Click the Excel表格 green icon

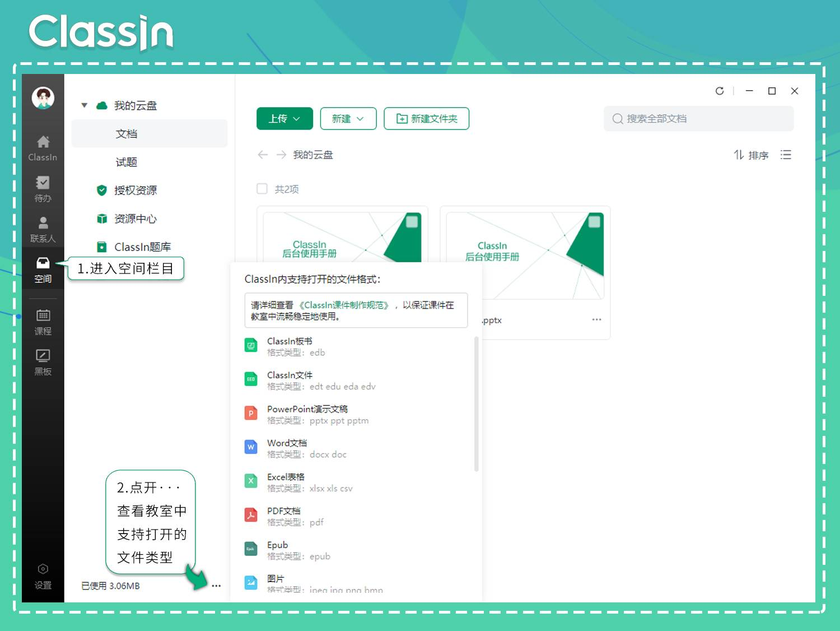click(x=251, y=481)
